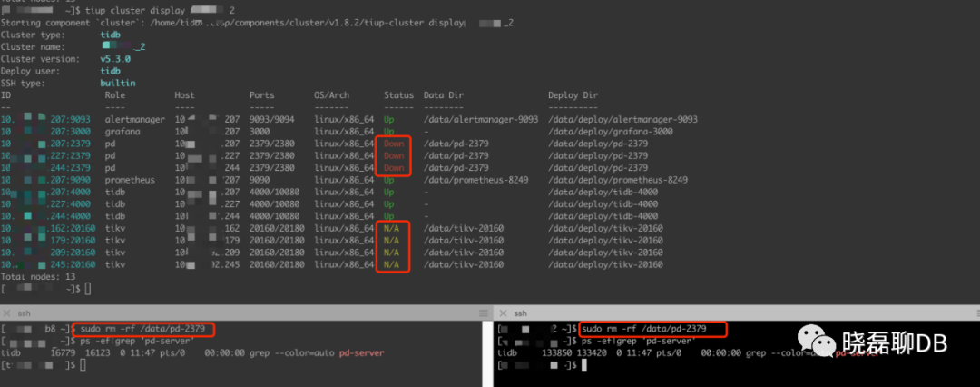Screen dimensions: 980x387
Task: Select the left ssh pane title
Action: [23, 313]
